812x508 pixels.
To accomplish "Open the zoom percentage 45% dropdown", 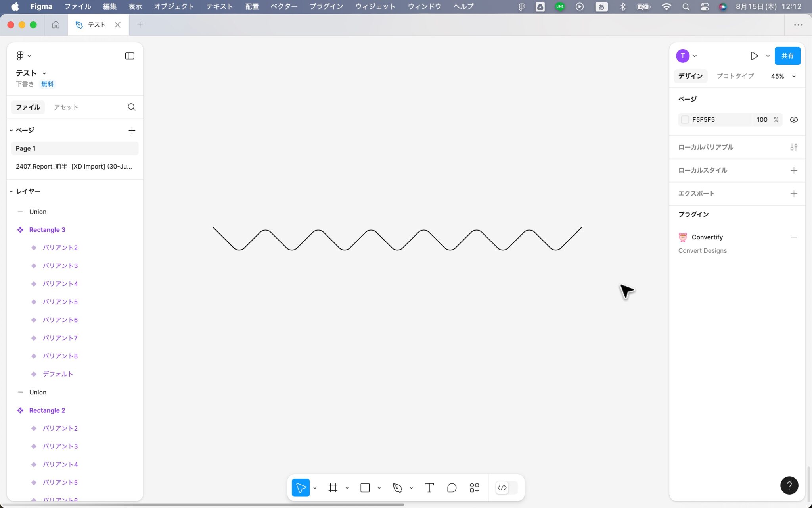I will point(782,76).
